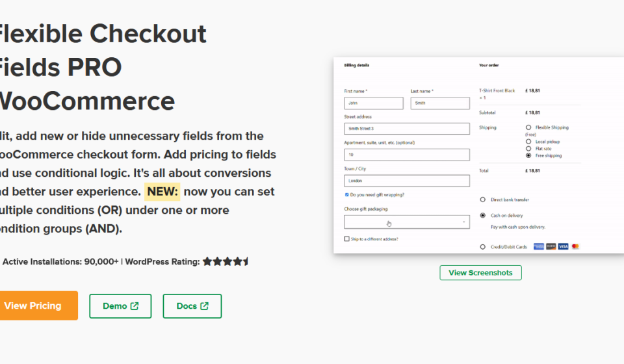Viewport: 624px width, 364px height.
Task: Click the Town / City input field
Action: click(x=407, y=181)
